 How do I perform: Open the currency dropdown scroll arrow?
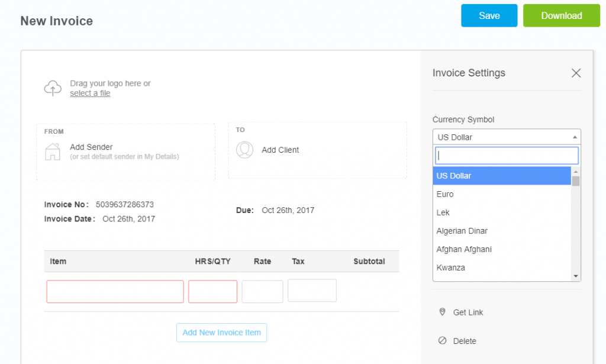click(x=575, y=275)
